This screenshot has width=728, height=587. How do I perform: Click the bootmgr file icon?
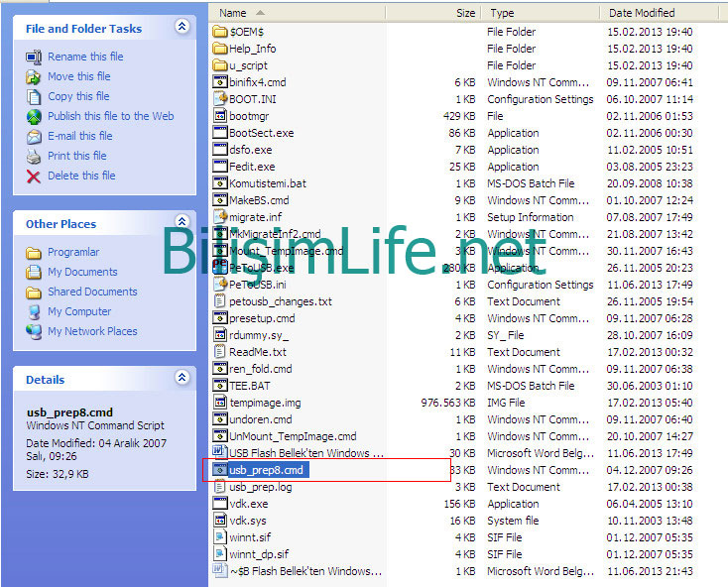[220, 116]
